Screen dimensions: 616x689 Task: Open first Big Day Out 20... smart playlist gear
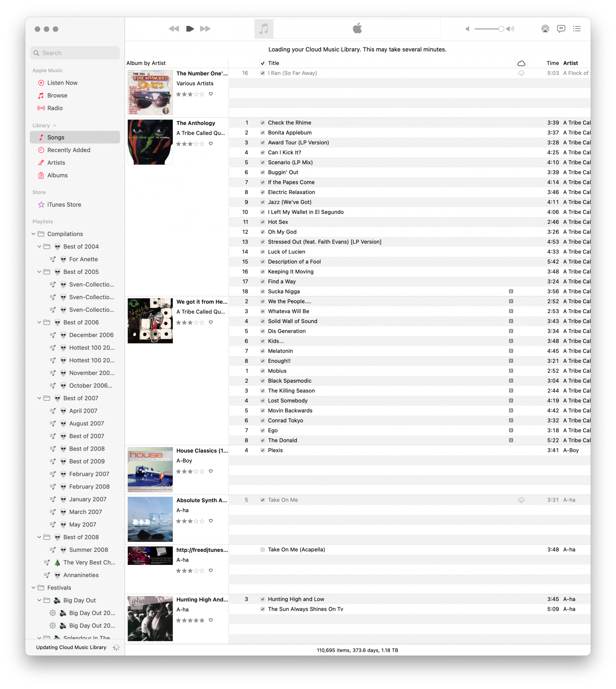[x=53, y=613]
